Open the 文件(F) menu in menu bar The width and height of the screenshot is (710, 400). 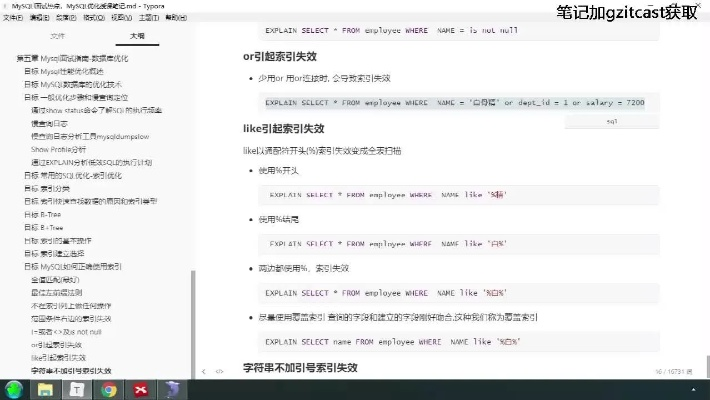tap(13, 18)
